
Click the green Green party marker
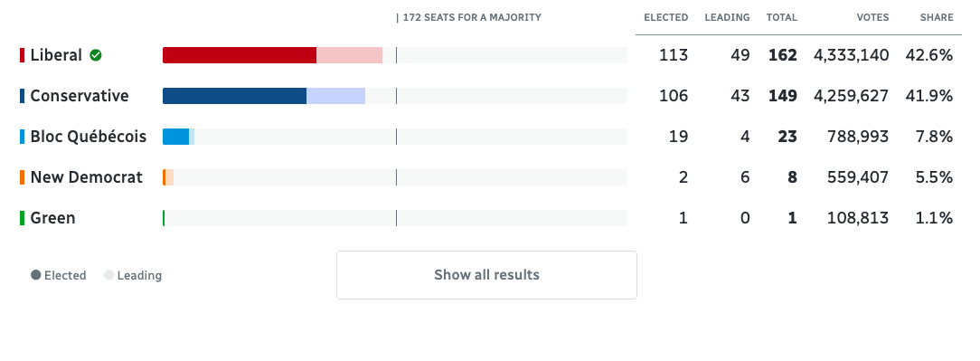23,218
